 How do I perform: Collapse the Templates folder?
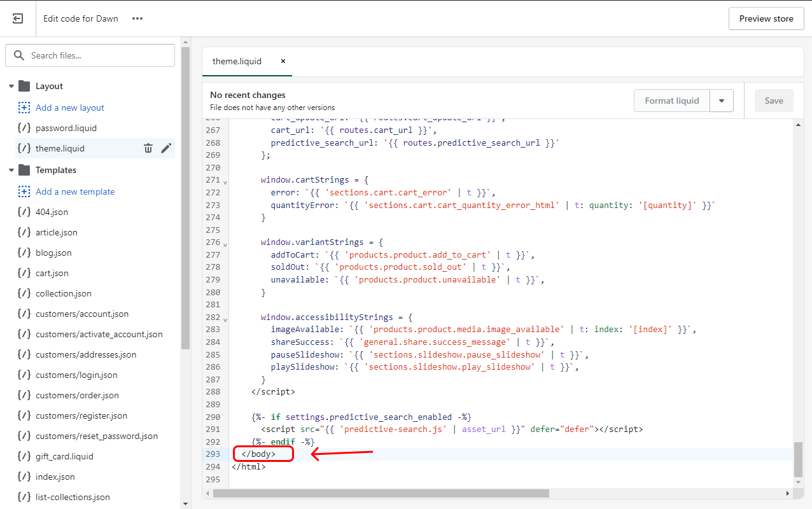point(11,170)
